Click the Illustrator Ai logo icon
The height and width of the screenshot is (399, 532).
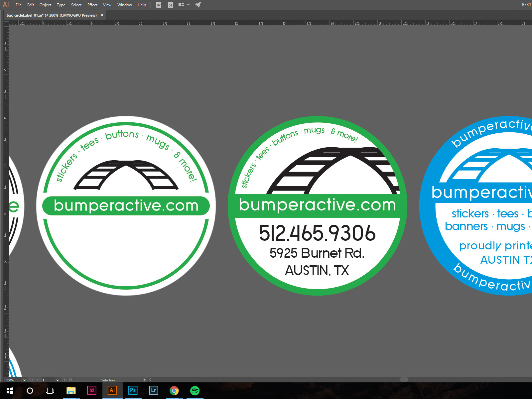6,5
